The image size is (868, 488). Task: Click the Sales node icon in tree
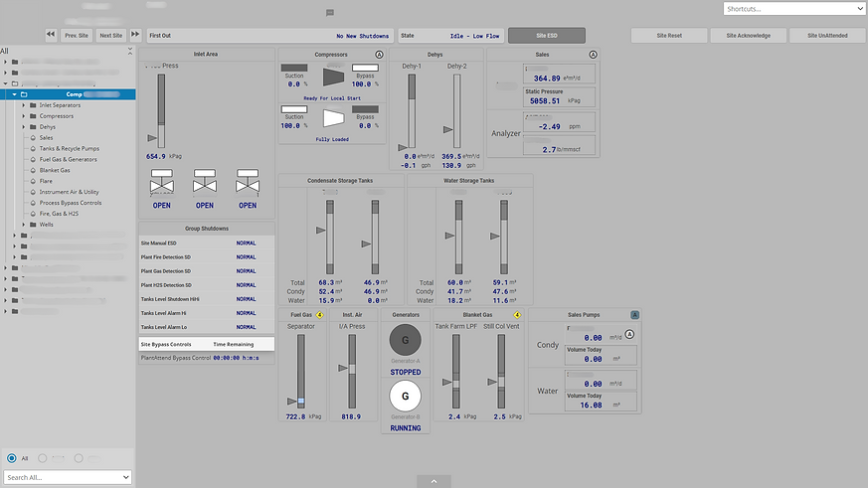pyautogui.click(x=33, y=138)
